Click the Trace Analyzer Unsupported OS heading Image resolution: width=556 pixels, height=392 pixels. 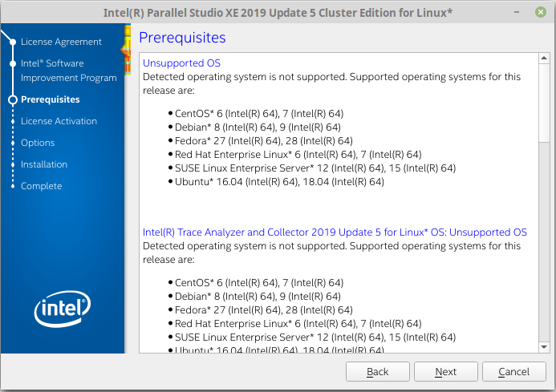[x=335, y=232]
